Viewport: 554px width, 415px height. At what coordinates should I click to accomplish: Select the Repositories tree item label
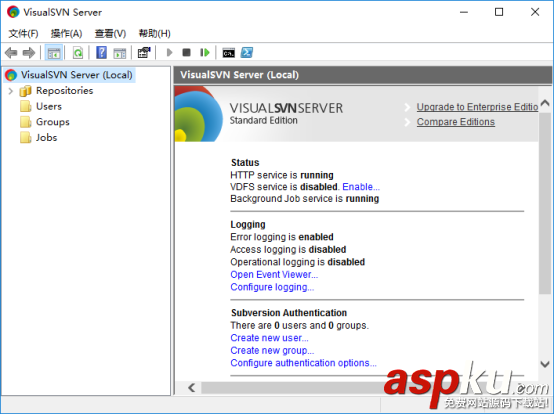tap(64, 91)
